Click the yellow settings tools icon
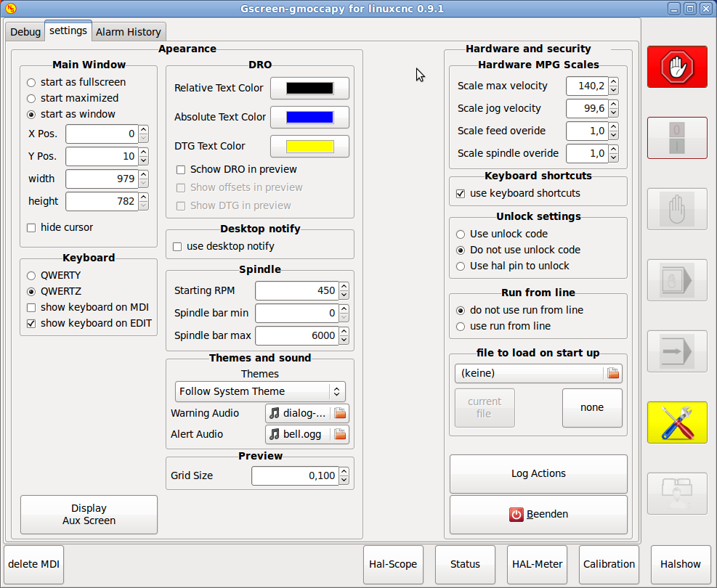 [x=677, y=422]
